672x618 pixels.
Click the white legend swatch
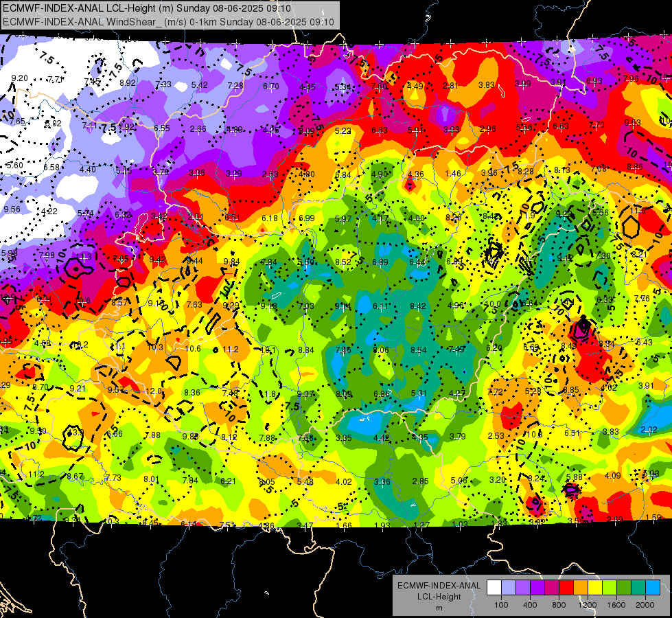[494, 588]
